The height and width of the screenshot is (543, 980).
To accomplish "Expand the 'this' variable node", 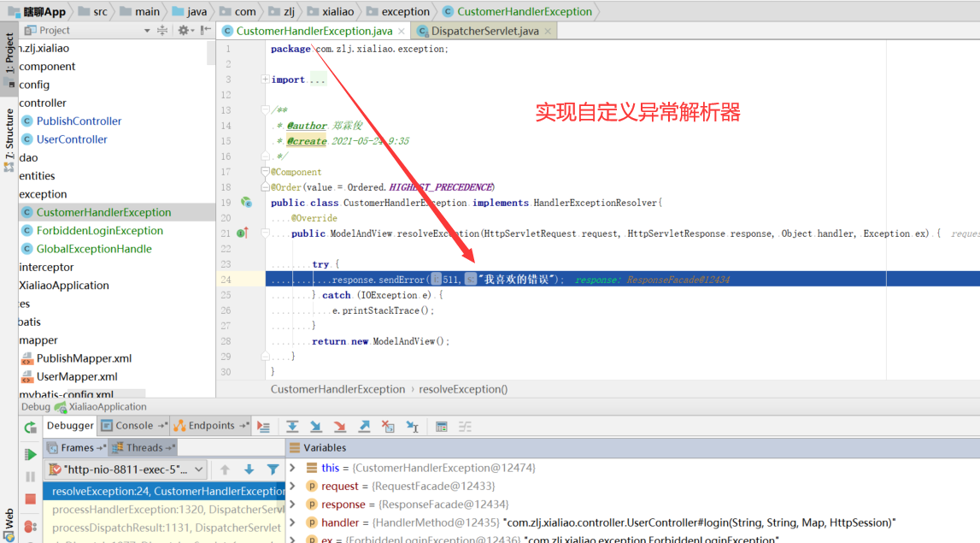I will [292, 467].
